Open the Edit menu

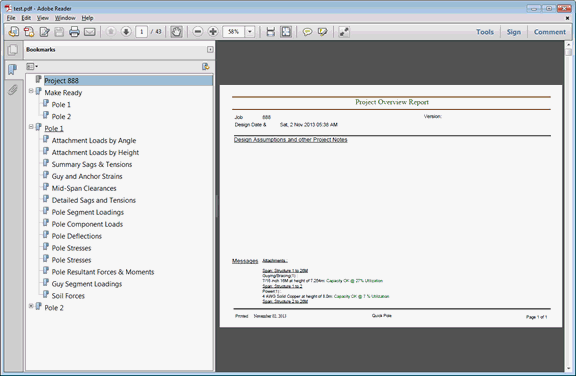26,18
